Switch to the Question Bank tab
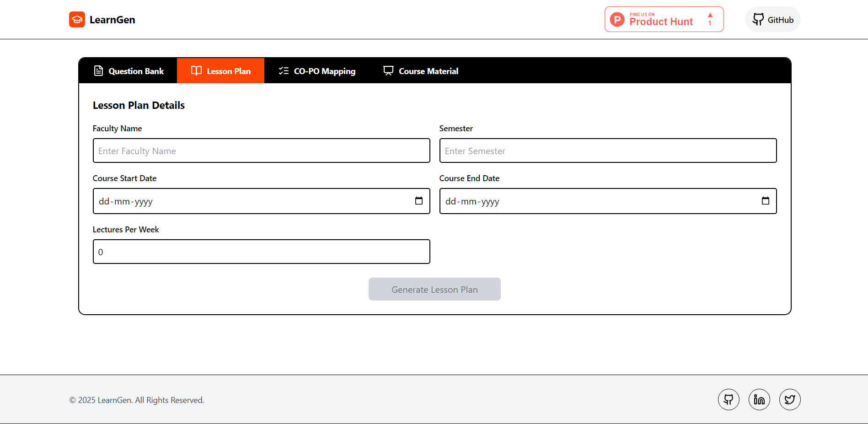This screenshot has height=424, width=868. (129, 71)
